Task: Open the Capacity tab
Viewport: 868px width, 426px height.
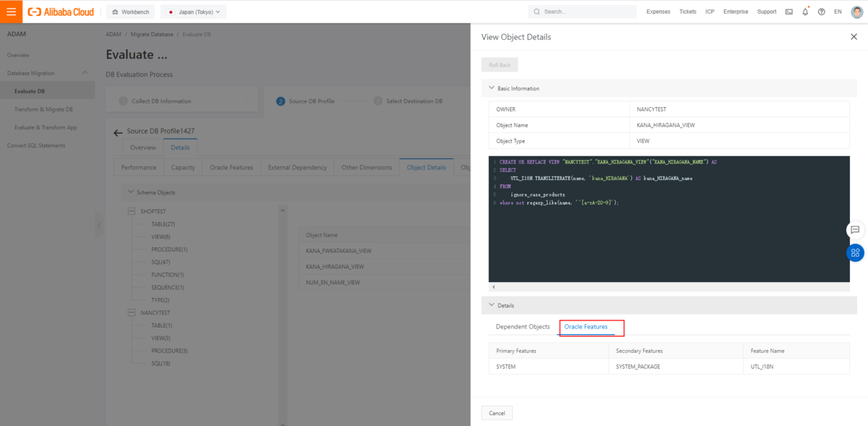Action: [183, 167]
